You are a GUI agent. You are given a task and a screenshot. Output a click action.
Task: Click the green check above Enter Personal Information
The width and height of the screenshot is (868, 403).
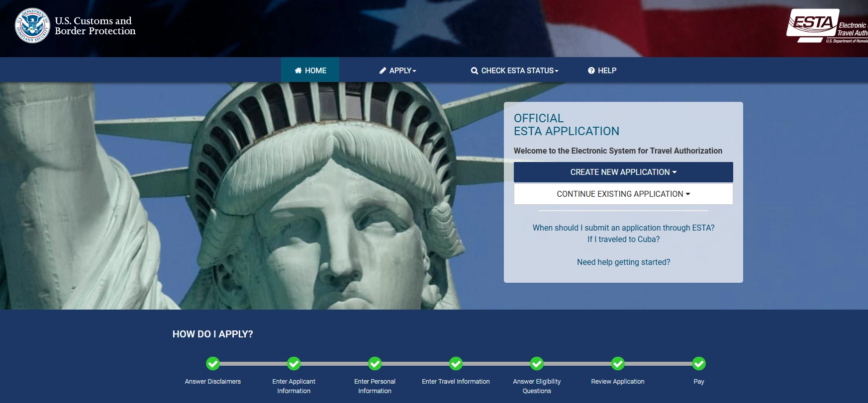tap(375, 364)
